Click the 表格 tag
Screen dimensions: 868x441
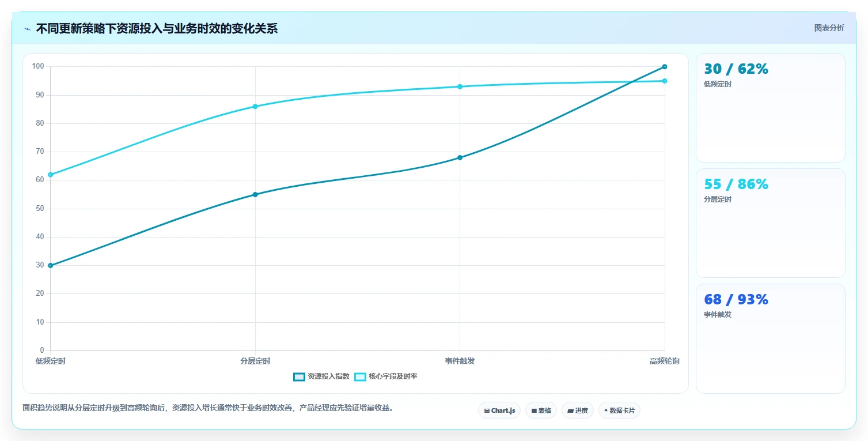click(x=541, y=410)
